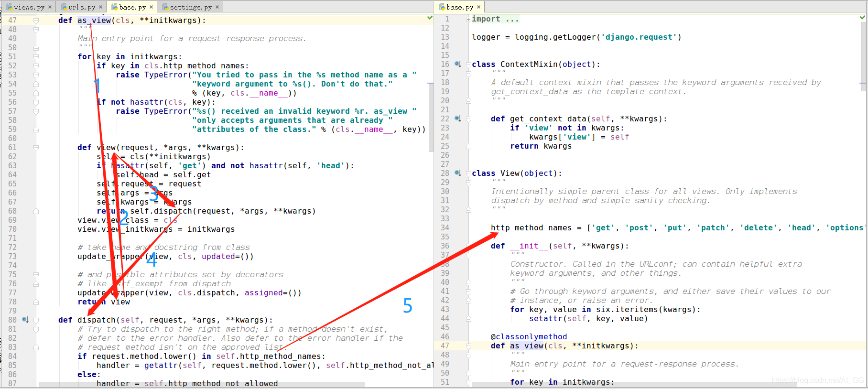Click first 'TypeError' at line 53
Image resolution: width=868 pixels, height=389 pixels.
point(165,75)
